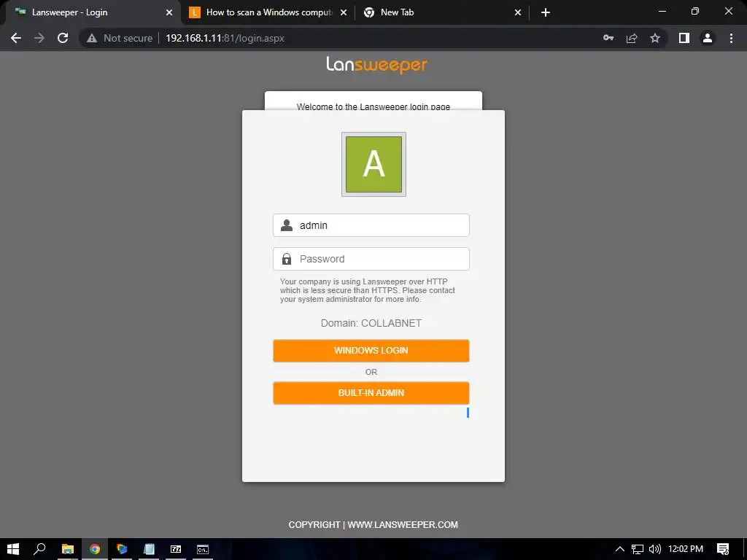Close the How to scan tab
The width and height of the screenshot is (747, 560).
pos(344,12)
